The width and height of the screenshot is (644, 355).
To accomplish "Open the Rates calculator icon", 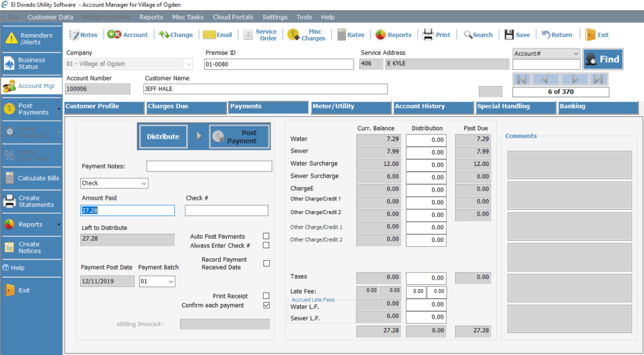I will [x=341, y=35].
